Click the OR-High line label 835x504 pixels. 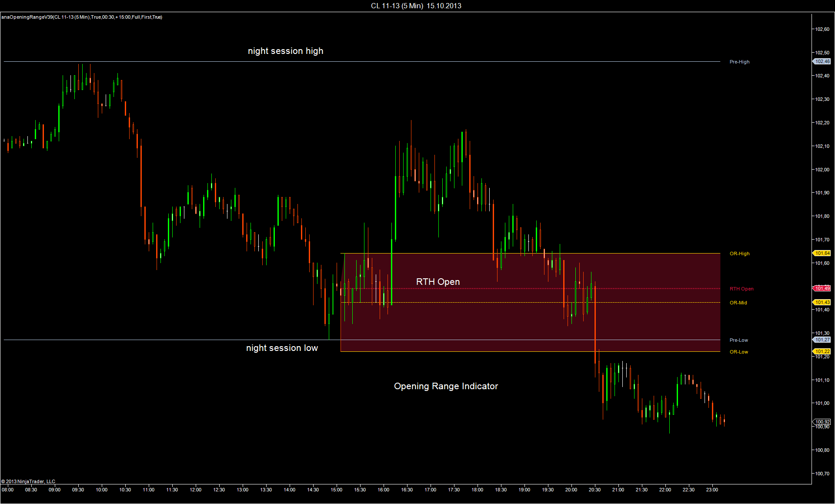coord(739,254)
